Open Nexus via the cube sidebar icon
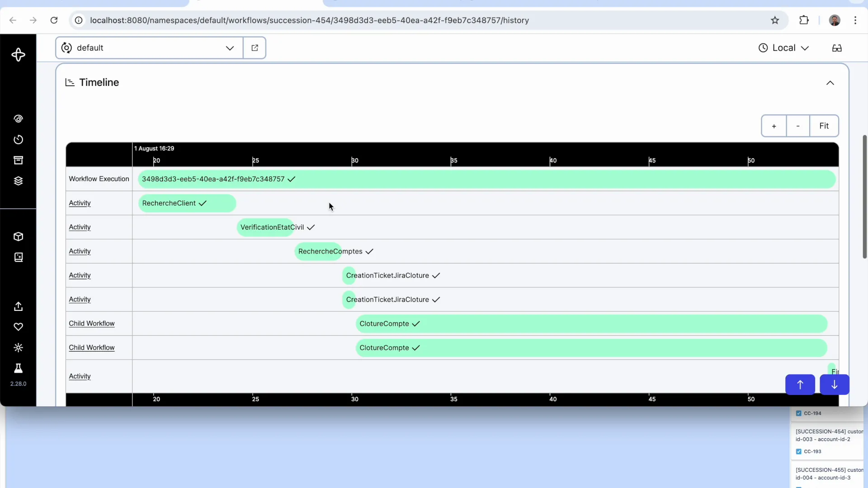 point(18,237)
